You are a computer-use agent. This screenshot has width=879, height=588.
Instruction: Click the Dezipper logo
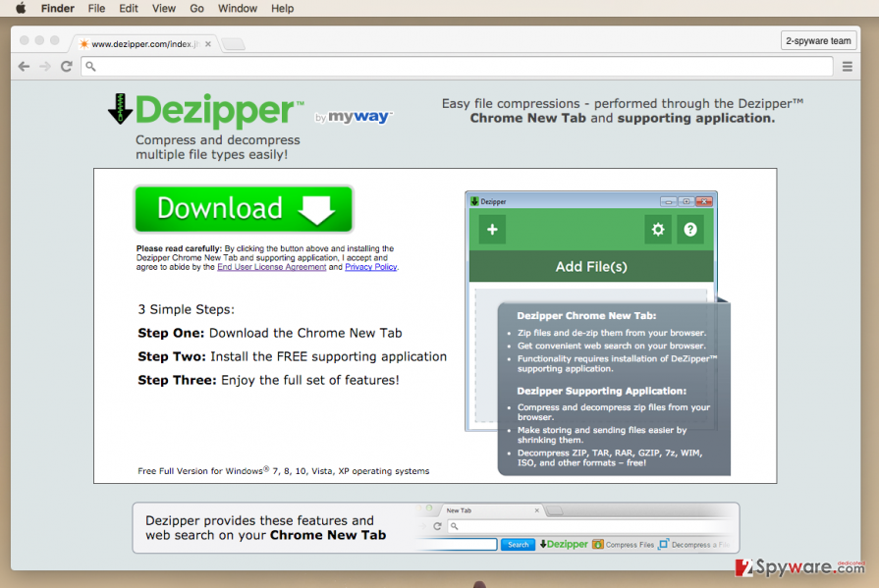click(x=205, y=109)
